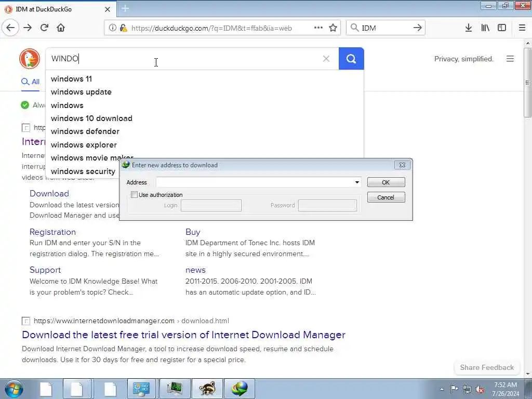Open the Download sitelink
The image size is (532, 399).
tap(49, 193)
